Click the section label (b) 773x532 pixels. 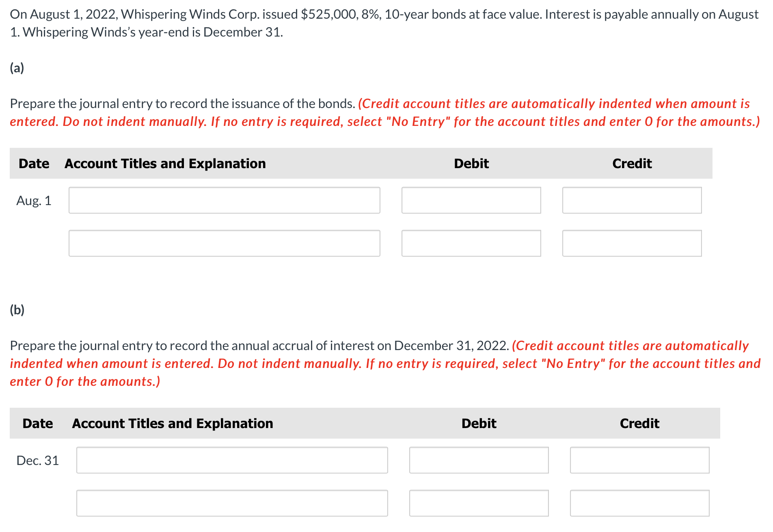pyautogui.click(x=16, y=309)
